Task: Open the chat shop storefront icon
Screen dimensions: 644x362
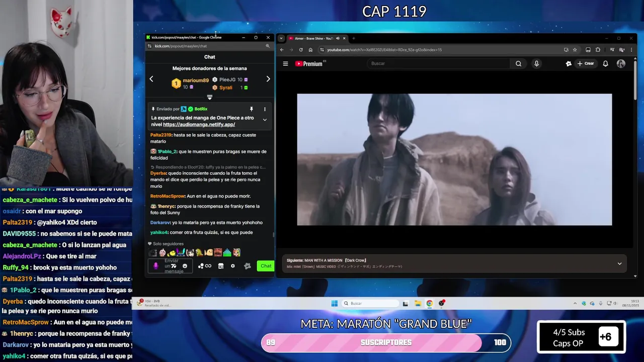Action: 220,266
